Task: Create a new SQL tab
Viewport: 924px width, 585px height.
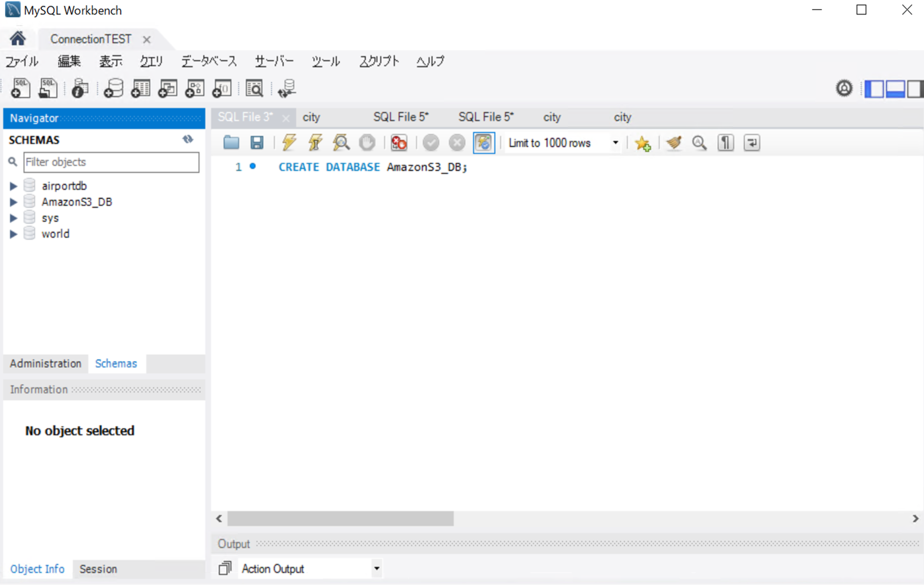Action: click(20, 88)
